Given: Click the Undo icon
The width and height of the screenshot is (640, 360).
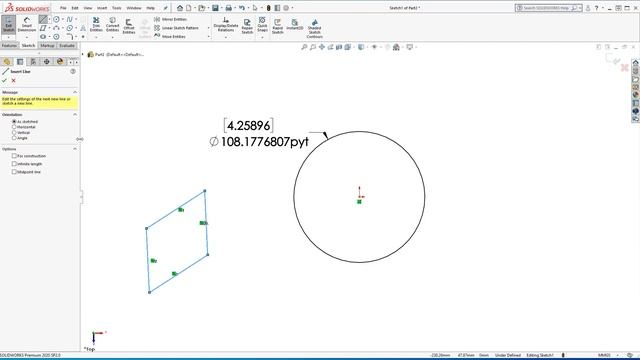Looking at the screenshot, I should [x=242, y=8].
